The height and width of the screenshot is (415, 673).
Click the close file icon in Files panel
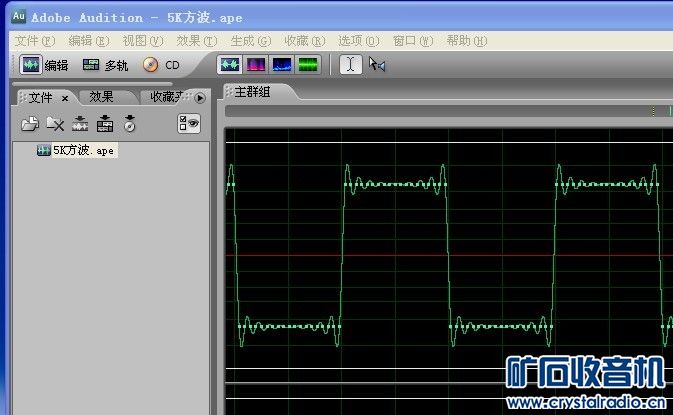(x=55, y=124)
